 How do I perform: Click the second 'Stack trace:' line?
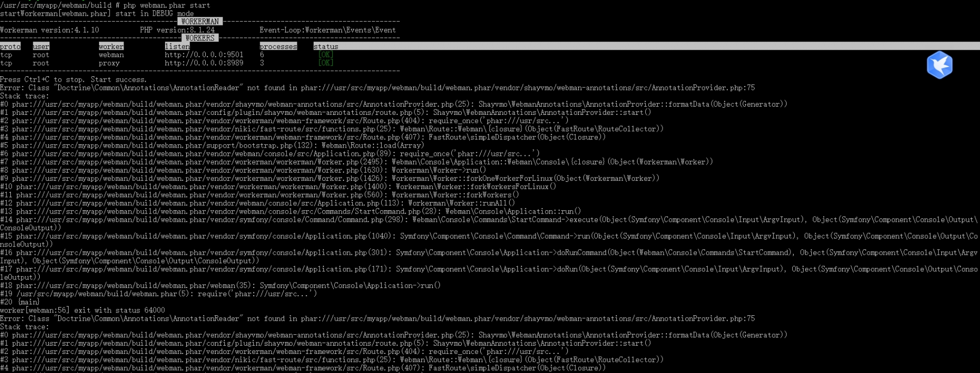(x=24, y=327)
